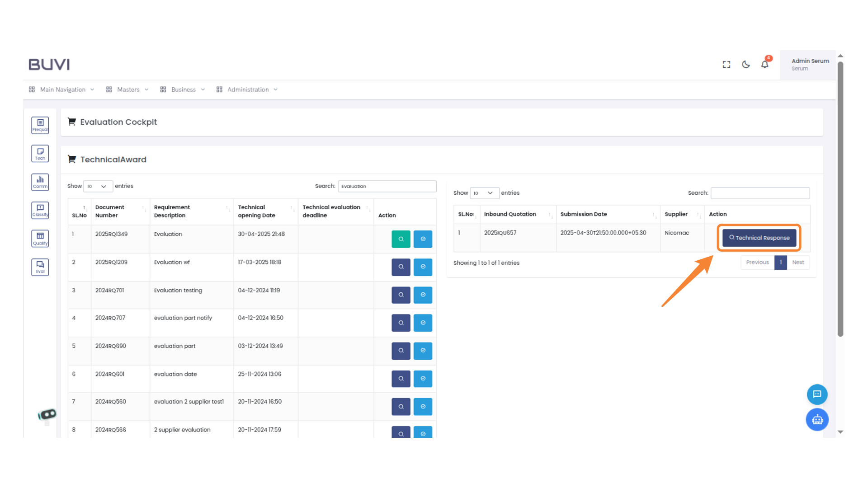Open the Tech sidebar icon
This screenshot has height=488, width=868.
pyautogui.click(x=40, y=154)
